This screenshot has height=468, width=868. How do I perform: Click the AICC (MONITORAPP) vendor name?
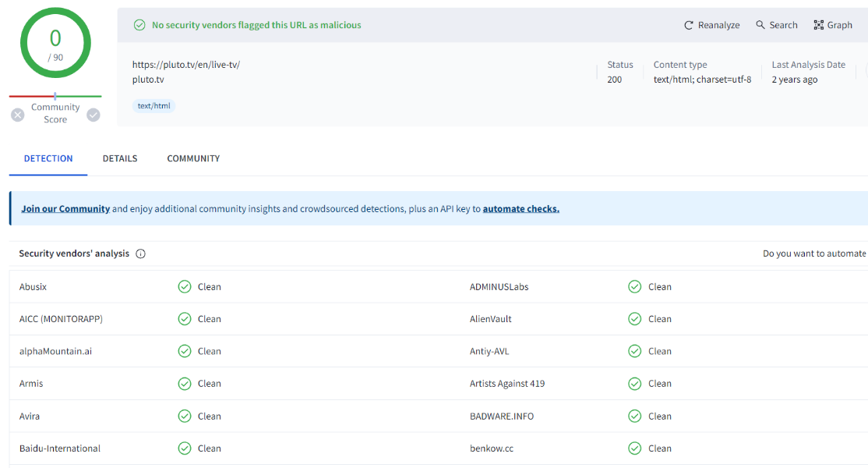(x=61, y=319)
